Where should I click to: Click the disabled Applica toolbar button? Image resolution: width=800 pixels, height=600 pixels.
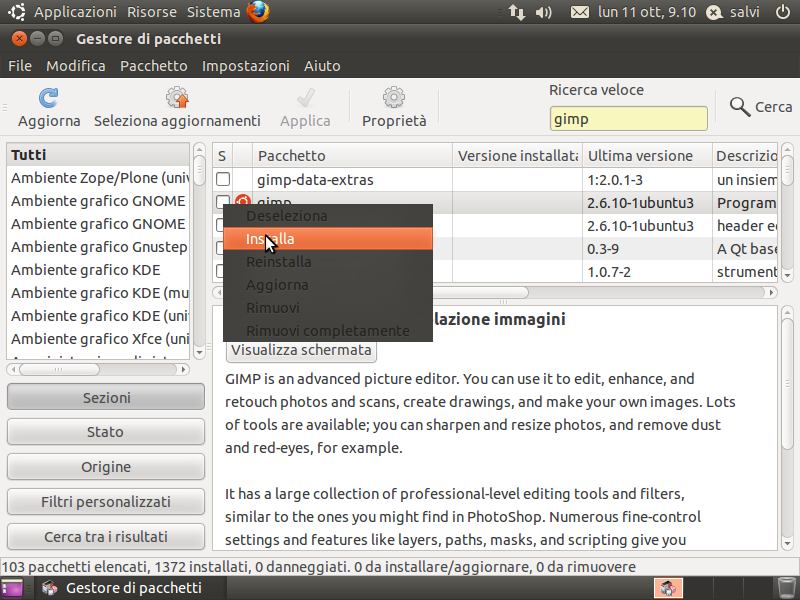pyautogui.click(x=305, y=108)
